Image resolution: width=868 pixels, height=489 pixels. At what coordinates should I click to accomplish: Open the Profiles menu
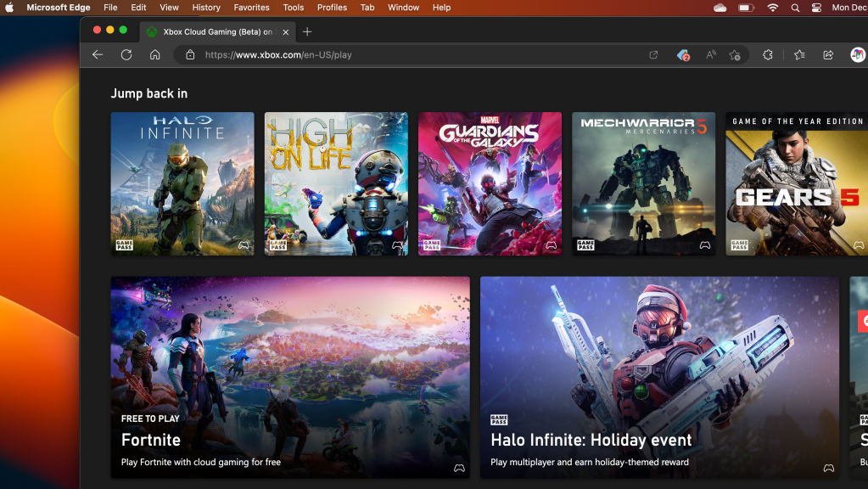pyautogui.click(x=332, y=8)
